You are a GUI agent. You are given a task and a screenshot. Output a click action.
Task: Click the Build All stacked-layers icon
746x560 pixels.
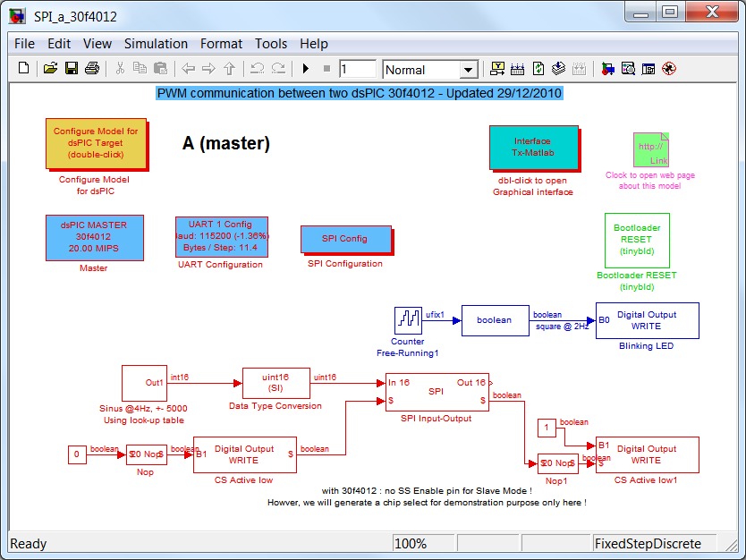coord(558,69)
